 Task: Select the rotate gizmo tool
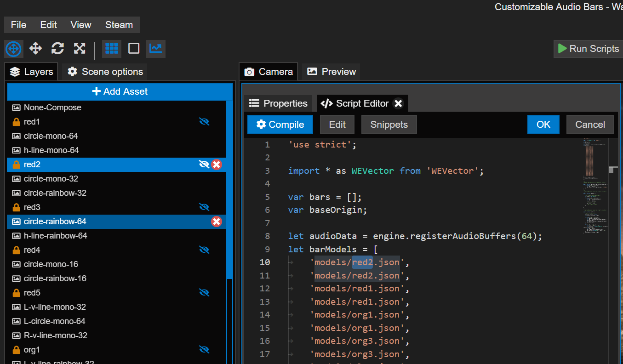coord(57,48)
